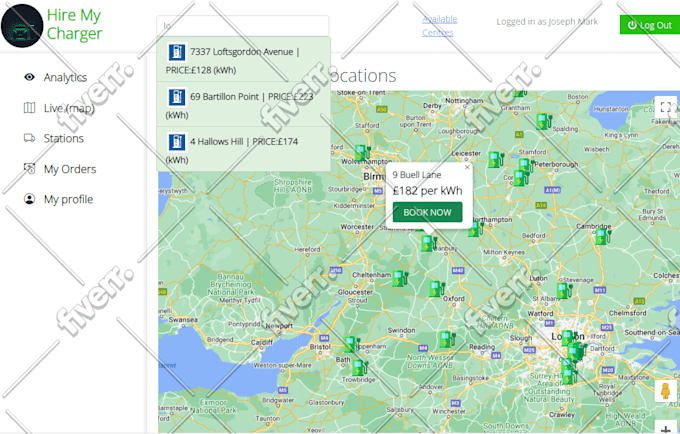Select 7337 Loftsgordon Avenue suggestion
680x434 pixels.
pyautogui.click(x=243, y=59)
